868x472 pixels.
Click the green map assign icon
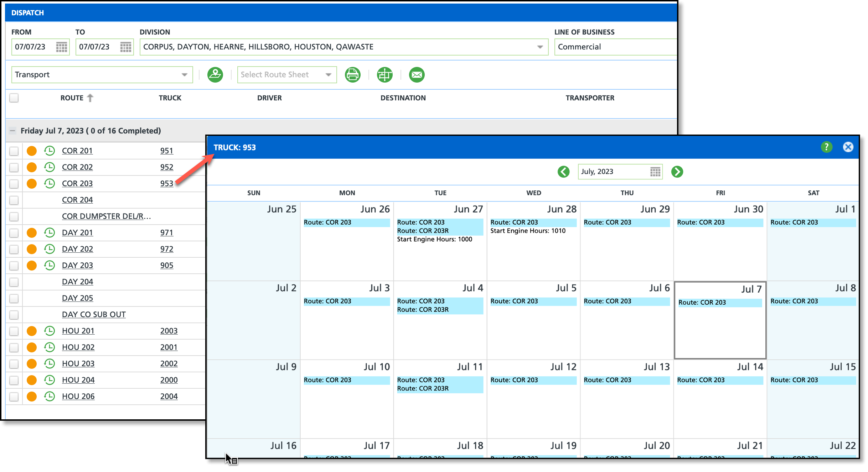(215, 75)
